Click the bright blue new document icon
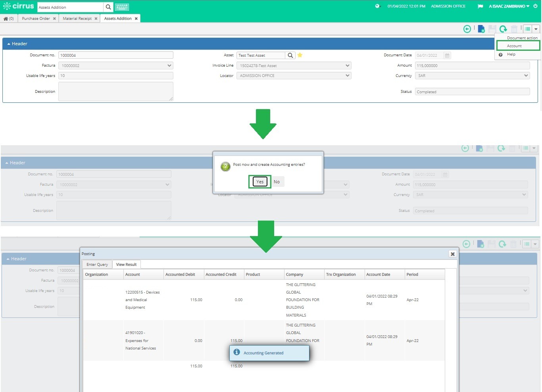 [481, 29]
